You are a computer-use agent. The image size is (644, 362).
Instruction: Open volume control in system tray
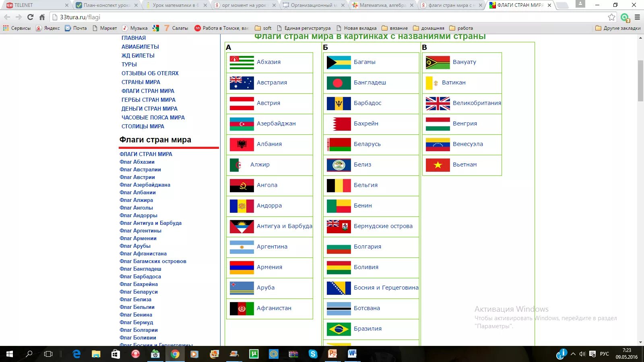point(582,354)
